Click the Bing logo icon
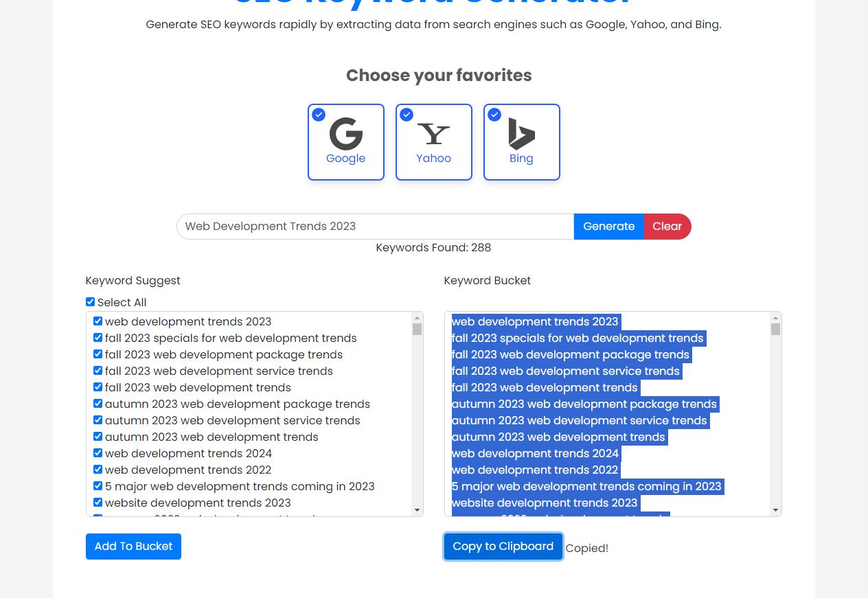 (521, 134)
